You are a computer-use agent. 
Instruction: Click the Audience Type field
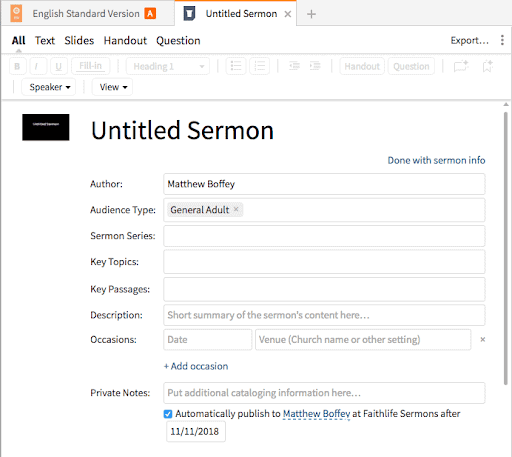point(324,210)
